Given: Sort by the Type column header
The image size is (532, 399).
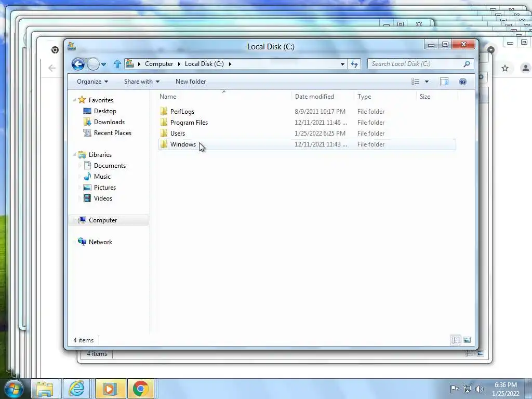Looking at the screenshot, I should [385, 96].
